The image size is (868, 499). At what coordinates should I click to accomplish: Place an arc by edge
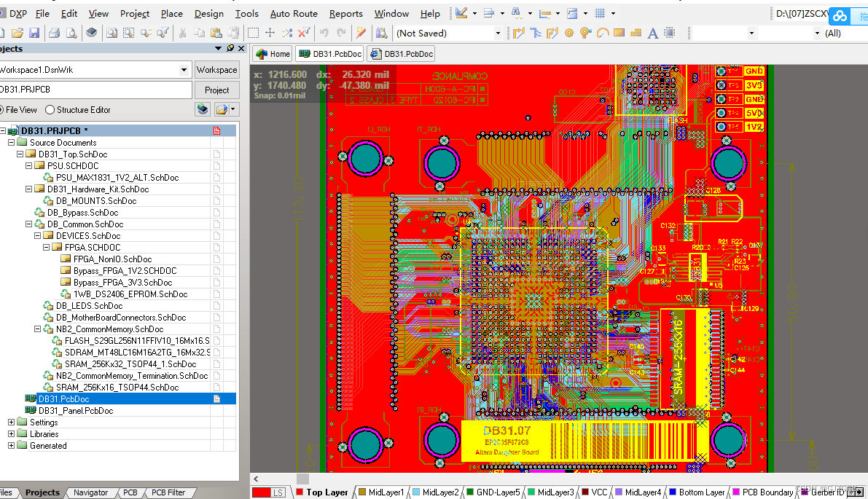coord(603,34)
